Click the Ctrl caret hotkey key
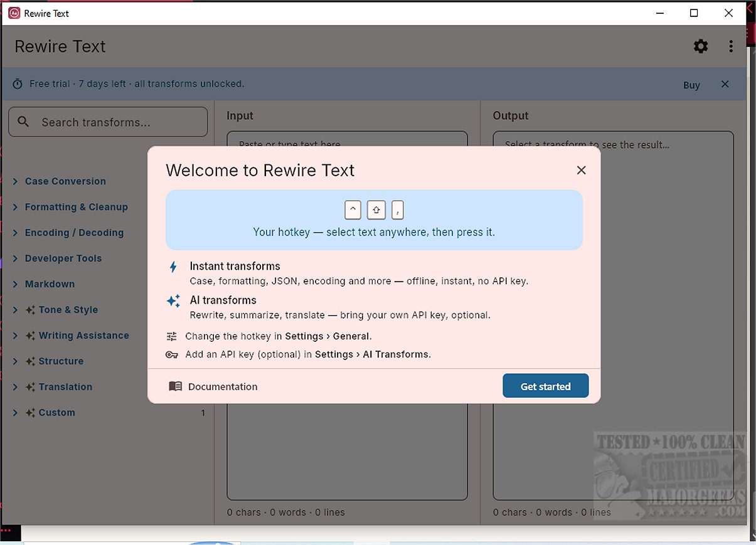 point(353,209)
